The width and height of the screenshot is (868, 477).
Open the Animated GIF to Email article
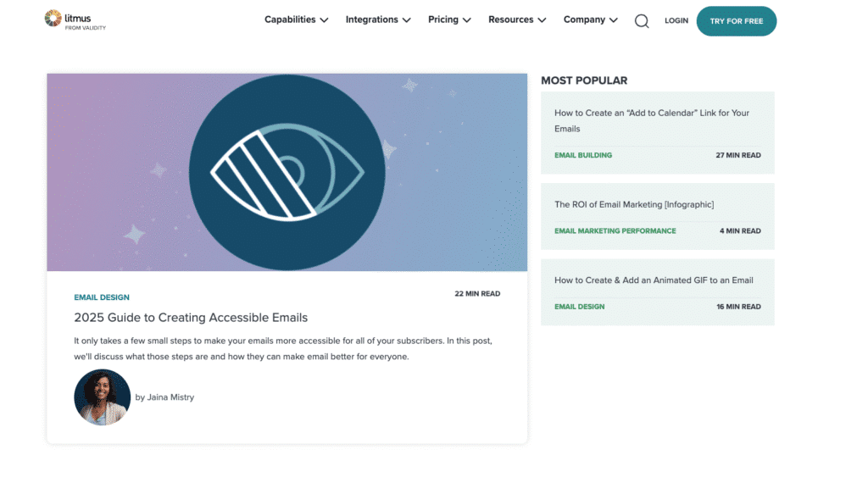click(654, 280)
